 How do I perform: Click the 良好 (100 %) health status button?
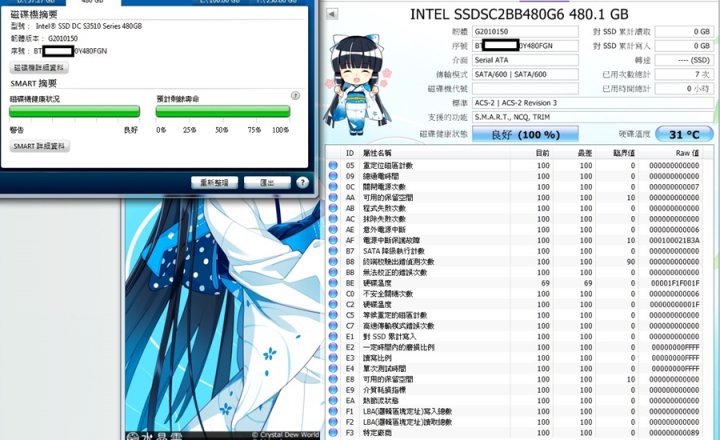coord(525,135)
